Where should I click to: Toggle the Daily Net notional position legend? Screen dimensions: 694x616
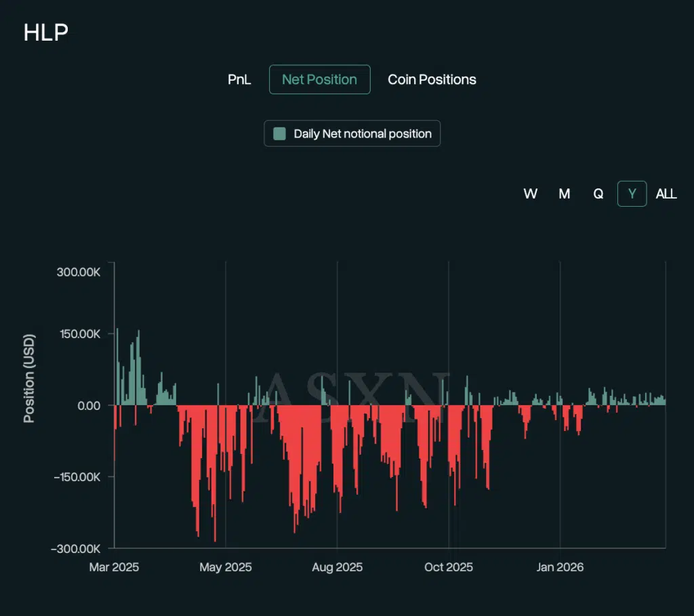point(352,134)
